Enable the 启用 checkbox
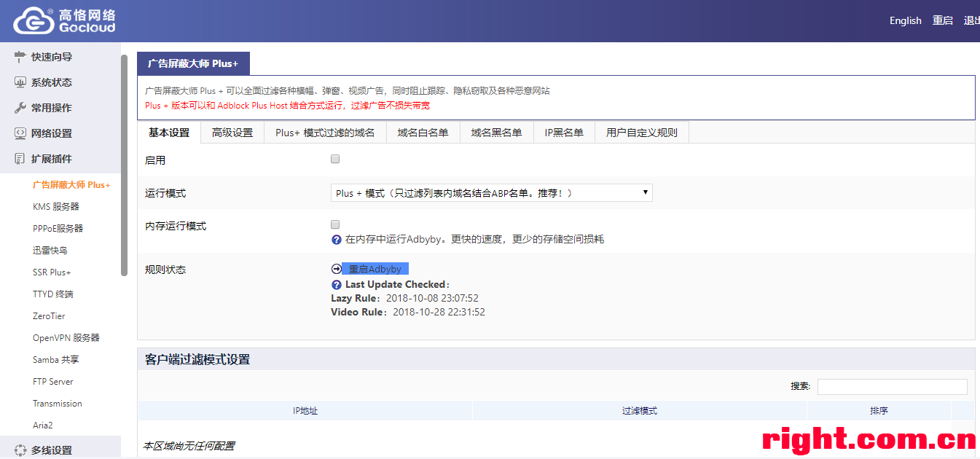Screen dimensions: 980x459 coord(335,159)
